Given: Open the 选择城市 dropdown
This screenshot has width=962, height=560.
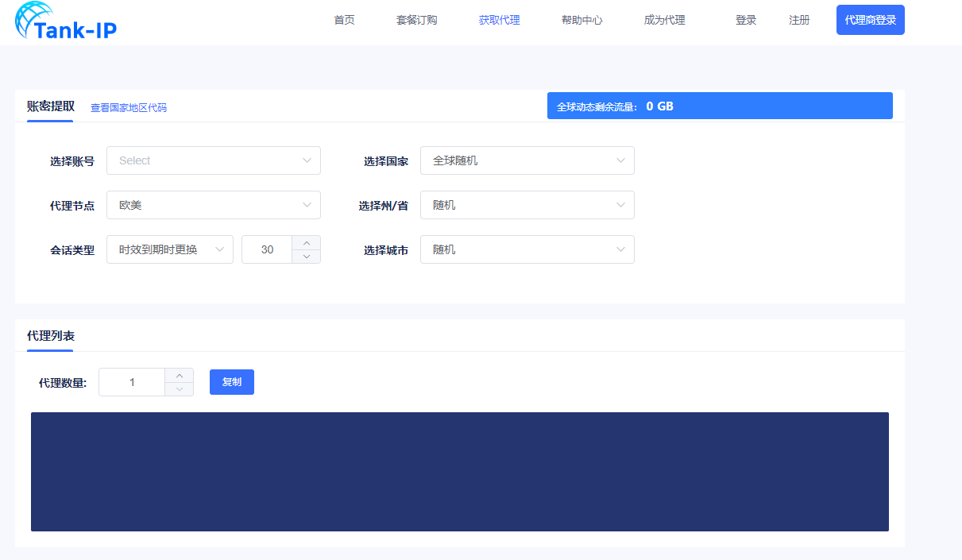Looking at the screenshot, I should tap(527, 249).
